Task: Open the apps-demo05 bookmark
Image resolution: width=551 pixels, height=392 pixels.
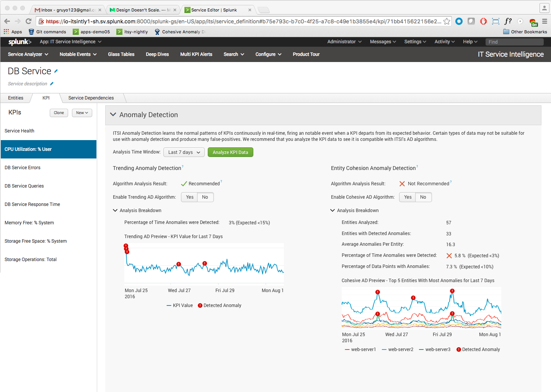Action: point(91,32)
